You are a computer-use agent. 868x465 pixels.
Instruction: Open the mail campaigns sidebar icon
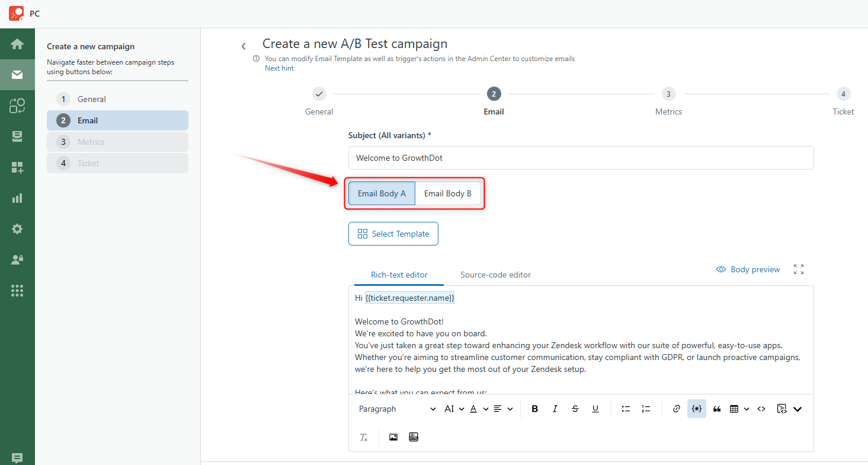(x=17, y=75)
